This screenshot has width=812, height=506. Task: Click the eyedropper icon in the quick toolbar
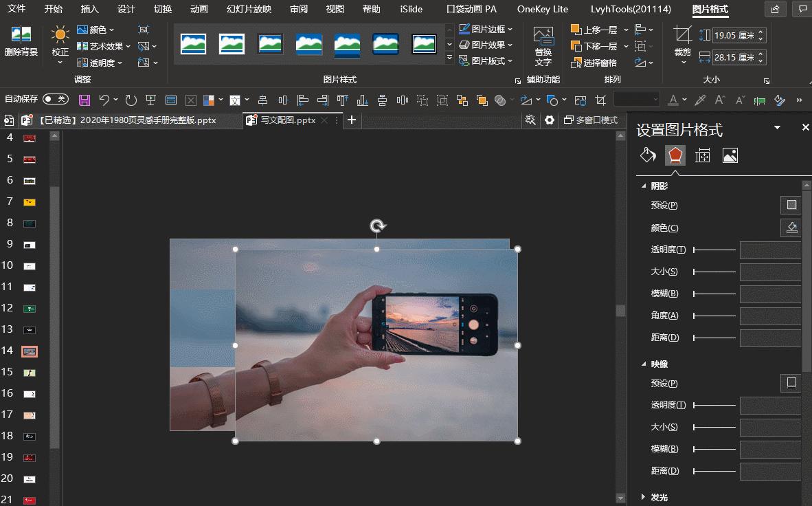coord(700,100)
